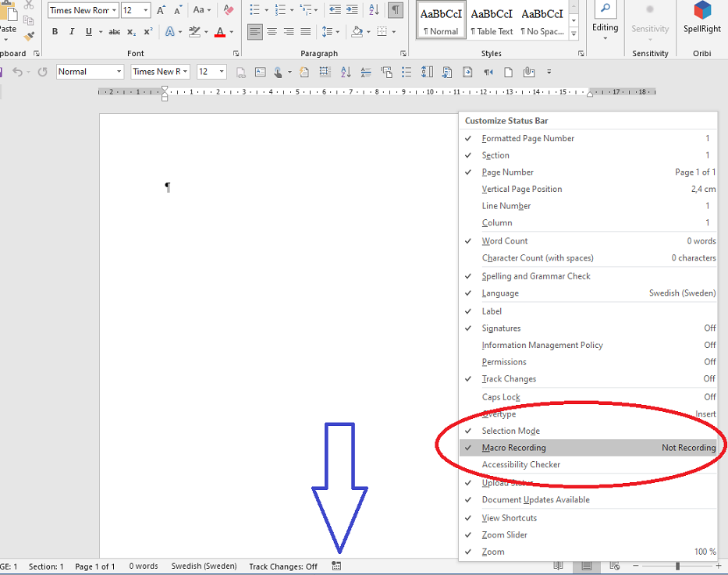The height and width of the screenshot is (575, 728).
Task: Click macro recording icon in status bar
Action: tap(336, 566)
